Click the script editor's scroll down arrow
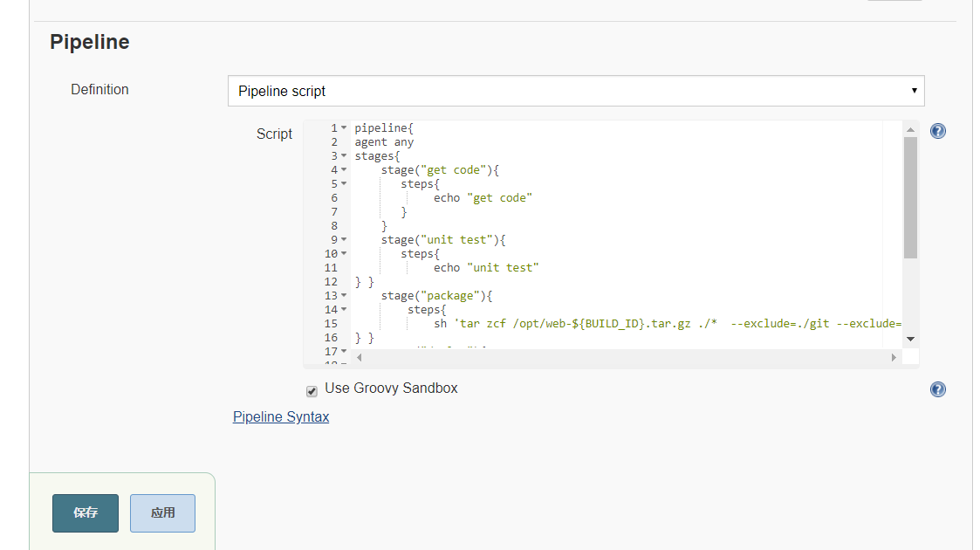The image size is (980, 550). click(910, 339)
